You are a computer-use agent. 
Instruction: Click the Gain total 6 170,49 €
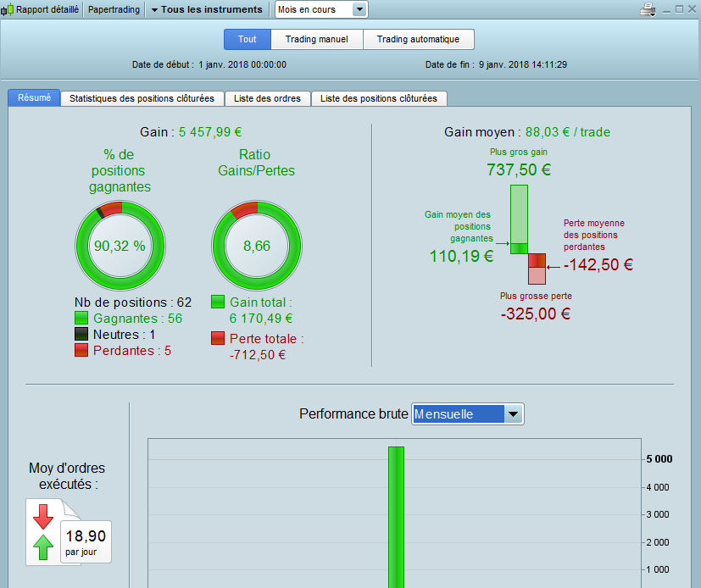coord(261,318)
